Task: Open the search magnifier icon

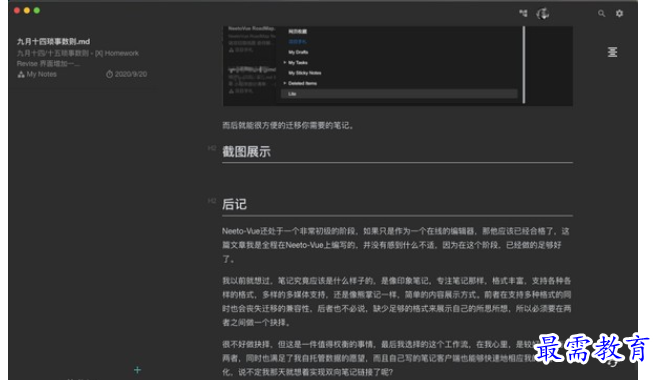Action: click(601, 13)
